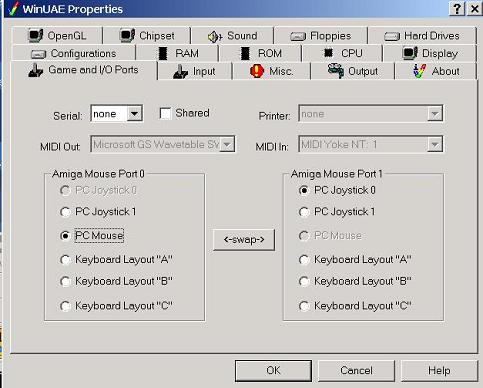This screenshot has width=483, height=388.
Task: Click the Game and I/O Ports joystick icon
Action: [36, 70]
